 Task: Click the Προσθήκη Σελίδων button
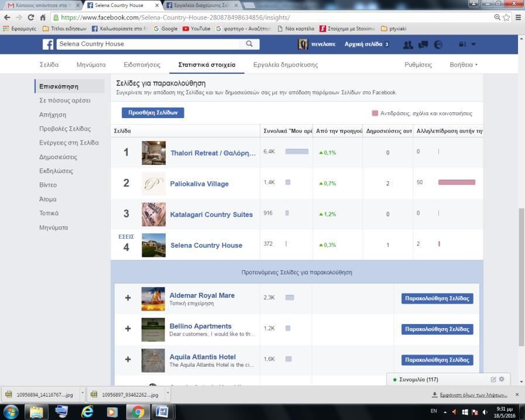153,113
